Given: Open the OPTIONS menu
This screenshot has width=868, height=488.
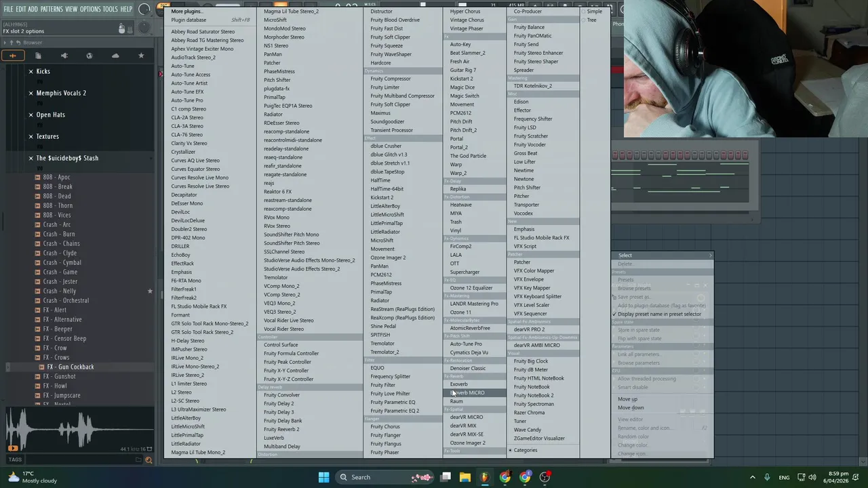Looking at the screenshot, I should (90, 9).
